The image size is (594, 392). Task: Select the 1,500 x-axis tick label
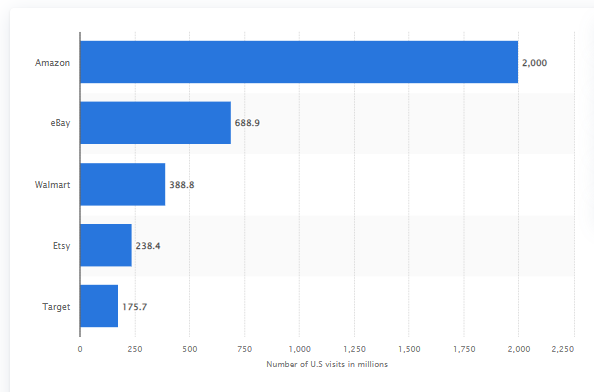tap(409, 349)
